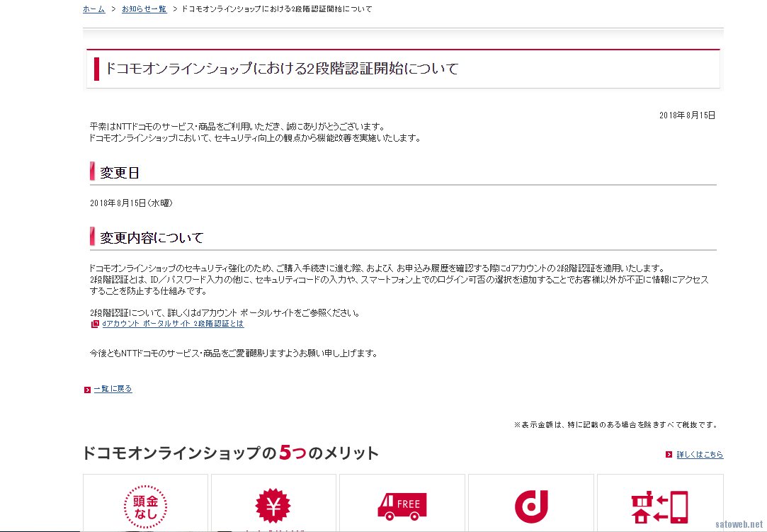Click the ※表示金額は tax notice text
The height and width of the screenshot is (532, 767).
coord(615,425)
